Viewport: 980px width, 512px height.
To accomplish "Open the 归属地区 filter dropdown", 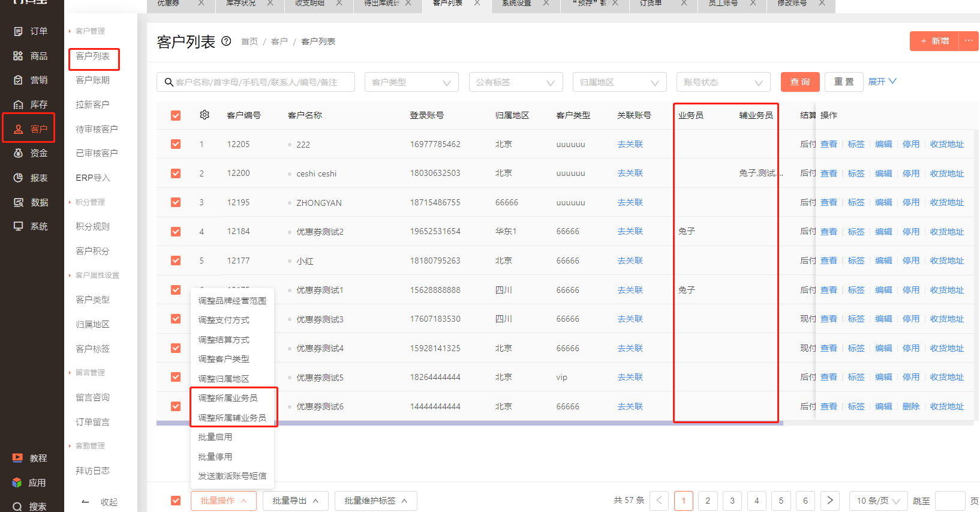I will pos(620,82).
